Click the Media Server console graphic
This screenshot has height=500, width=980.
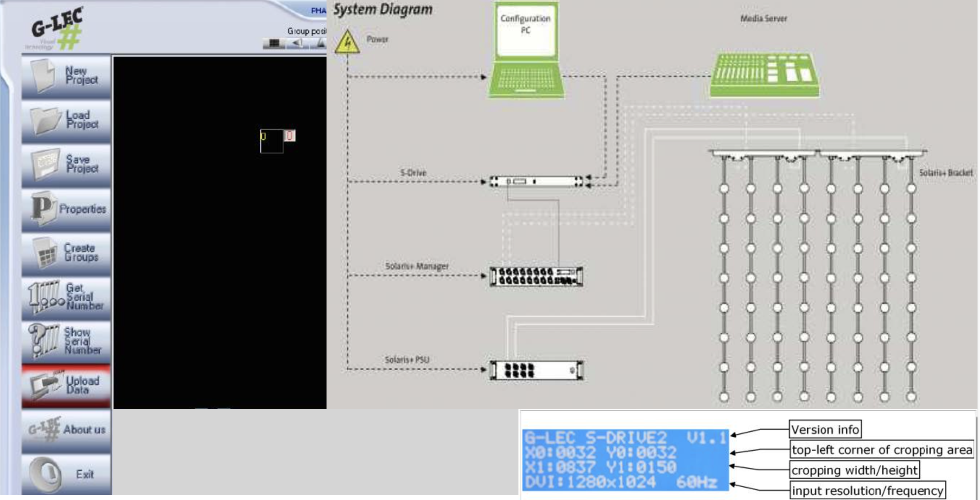764,75
